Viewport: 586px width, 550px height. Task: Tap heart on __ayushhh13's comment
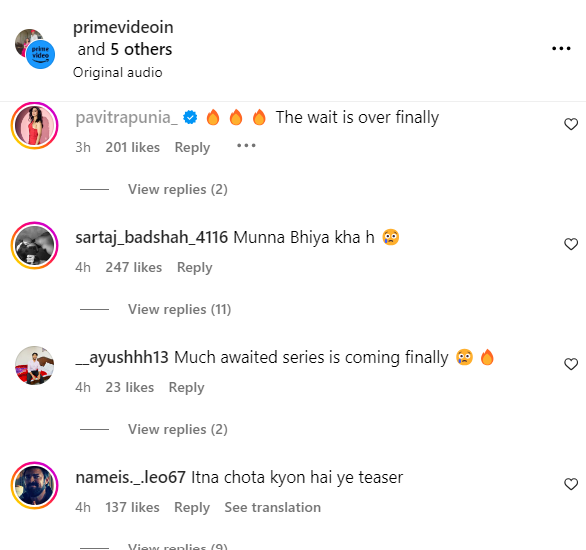pos(571,364)
